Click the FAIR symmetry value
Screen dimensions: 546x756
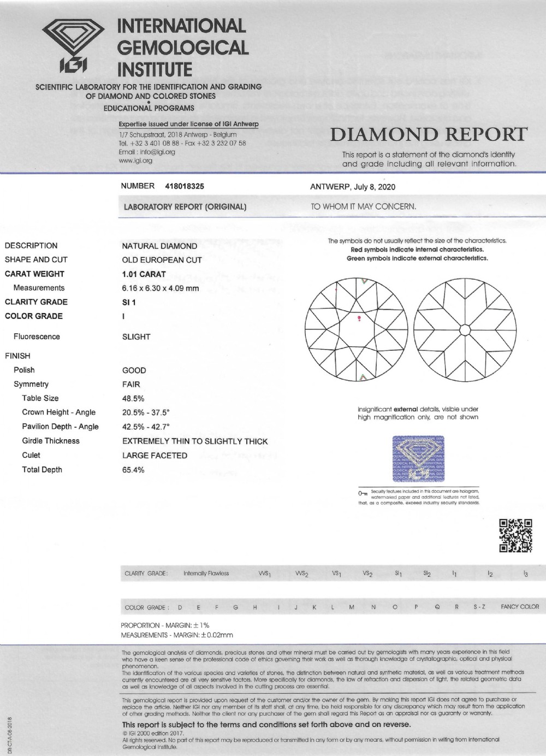pos(131,385)
